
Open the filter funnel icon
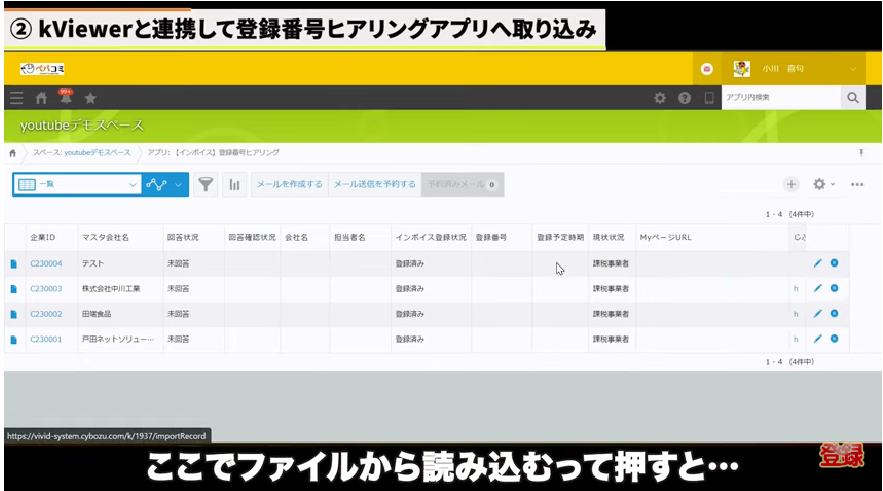[x=206, y=184]
